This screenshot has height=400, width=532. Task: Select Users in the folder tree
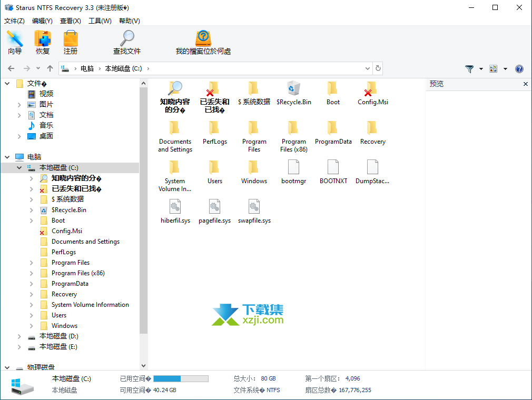(x=59, y=315)
